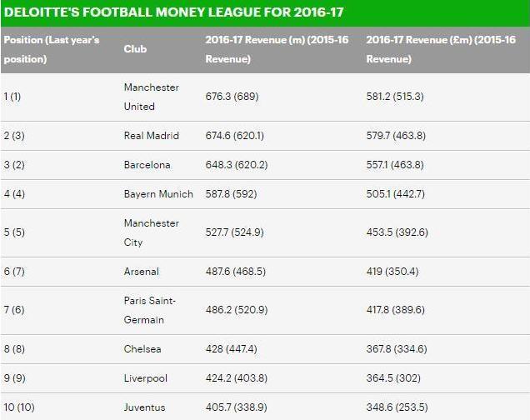Click the Position column header

52,49
